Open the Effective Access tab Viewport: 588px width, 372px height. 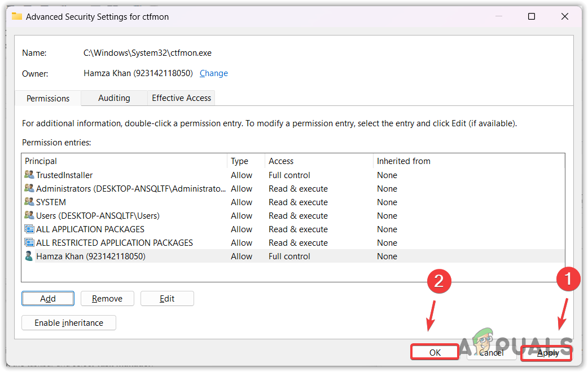[181, 98]
